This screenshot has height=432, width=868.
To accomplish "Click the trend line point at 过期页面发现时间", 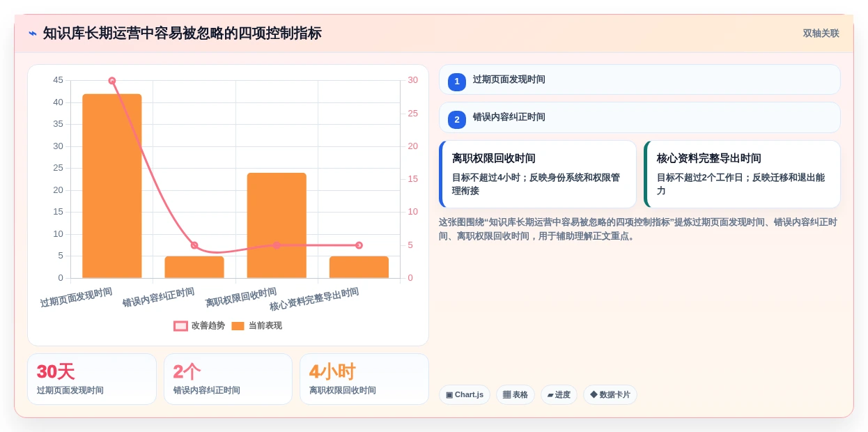I will click(111, 81).
